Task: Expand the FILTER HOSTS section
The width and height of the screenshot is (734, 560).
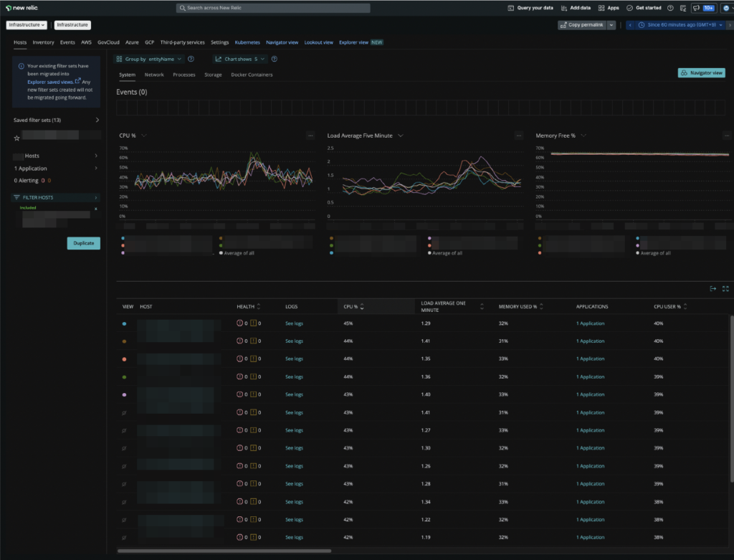Action: pyautogui.click(x=56, y=198)
